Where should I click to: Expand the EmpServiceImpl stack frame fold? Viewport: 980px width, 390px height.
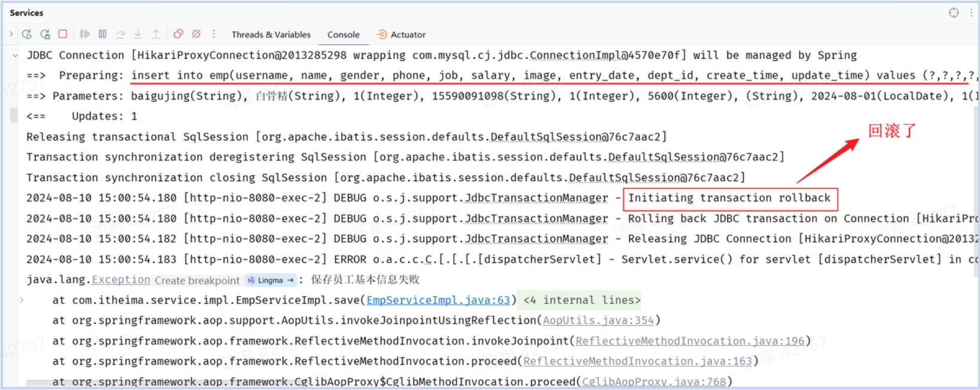coord(22,300)
